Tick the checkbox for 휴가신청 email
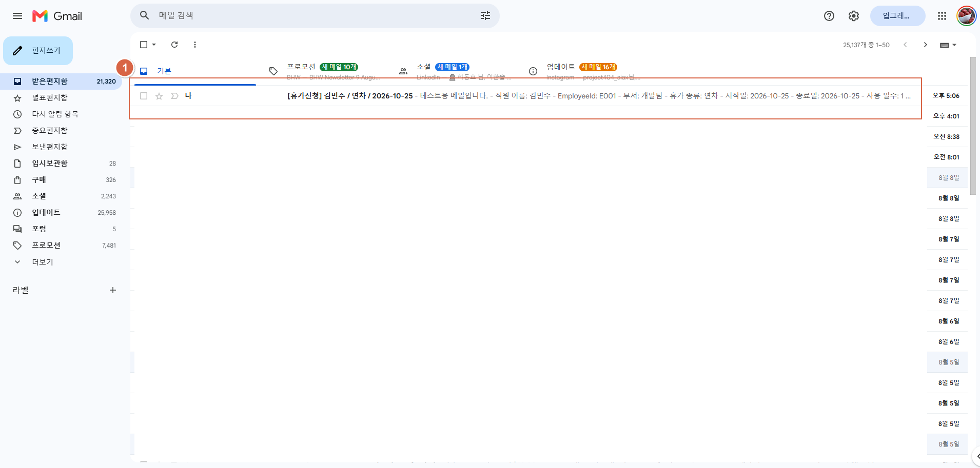The width and height of the screenshot is (980, 468). (x=144, y=96)
